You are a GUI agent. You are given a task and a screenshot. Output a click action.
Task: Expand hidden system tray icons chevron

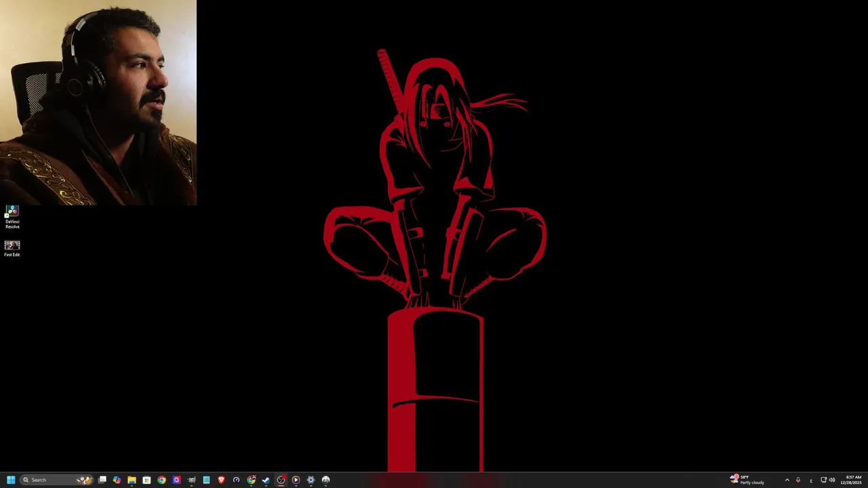tap(787, 480)
